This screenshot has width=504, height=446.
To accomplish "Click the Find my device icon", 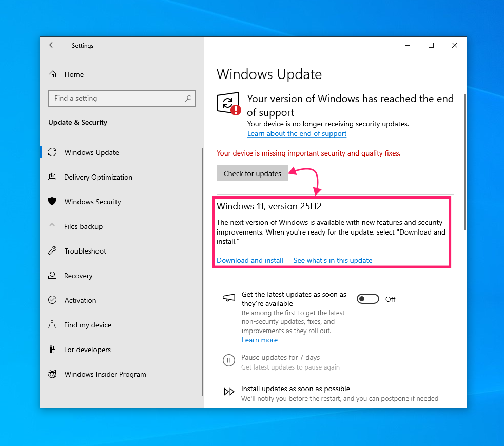I will pos(52,324).
